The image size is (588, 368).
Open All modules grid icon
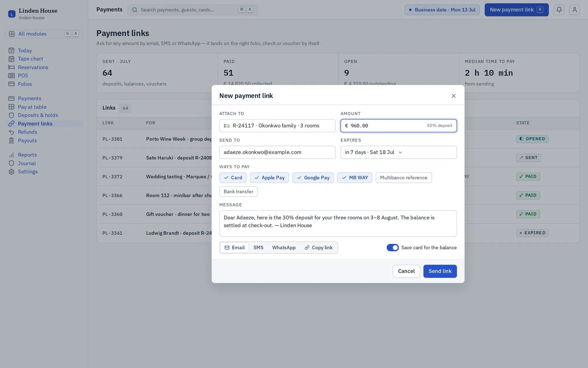tap(12, 34)
